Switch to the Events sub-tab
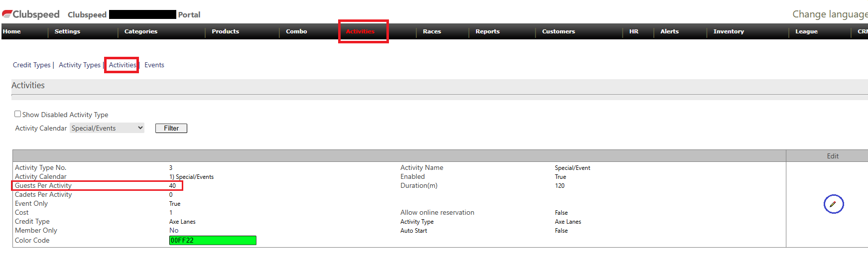This screenshot has height=279, width=868. [154, 65]
